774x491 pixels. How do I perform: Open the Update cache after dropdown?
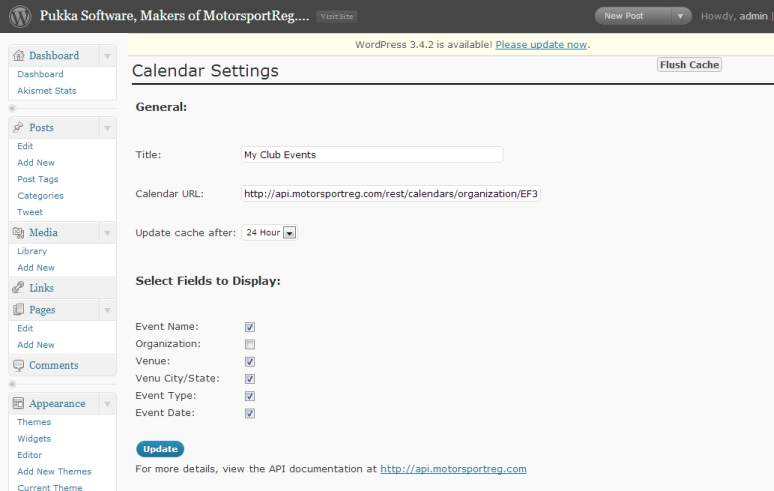coord(289,233)
